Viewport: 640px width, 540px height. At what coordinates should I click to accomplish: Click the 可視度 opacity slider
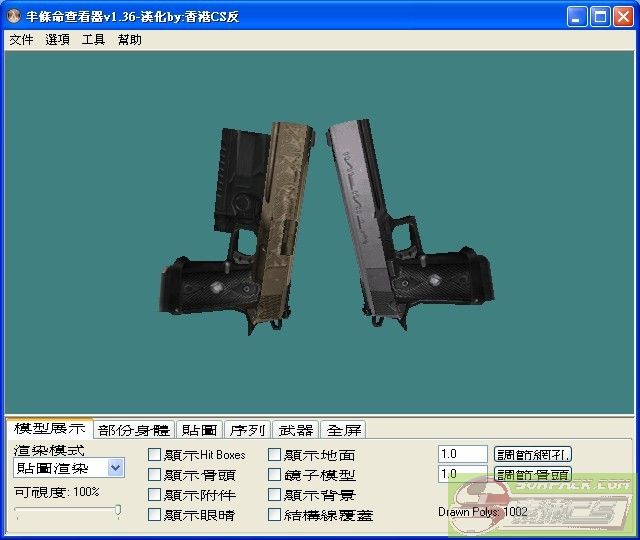click(68, 512)
